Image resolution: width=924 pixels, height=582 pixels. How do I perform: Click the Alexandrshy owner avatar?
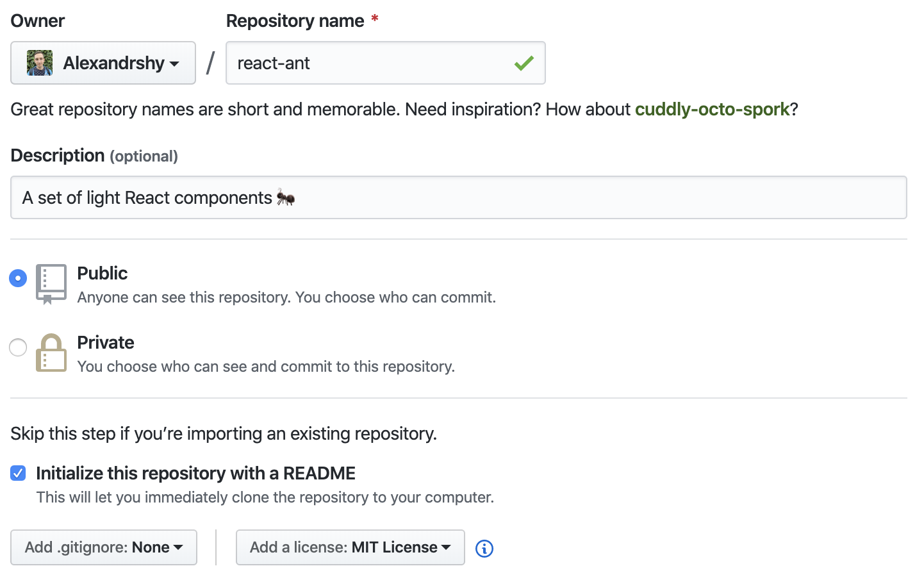point(40,63)
